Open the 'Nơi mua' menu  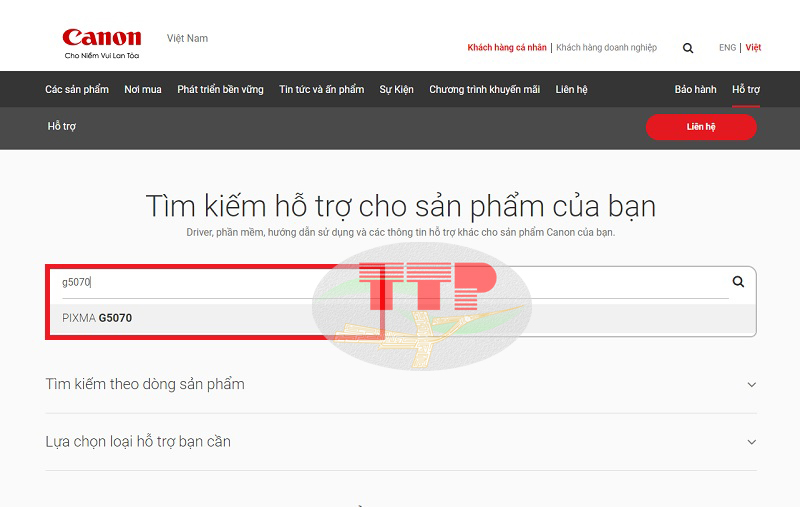143,89
